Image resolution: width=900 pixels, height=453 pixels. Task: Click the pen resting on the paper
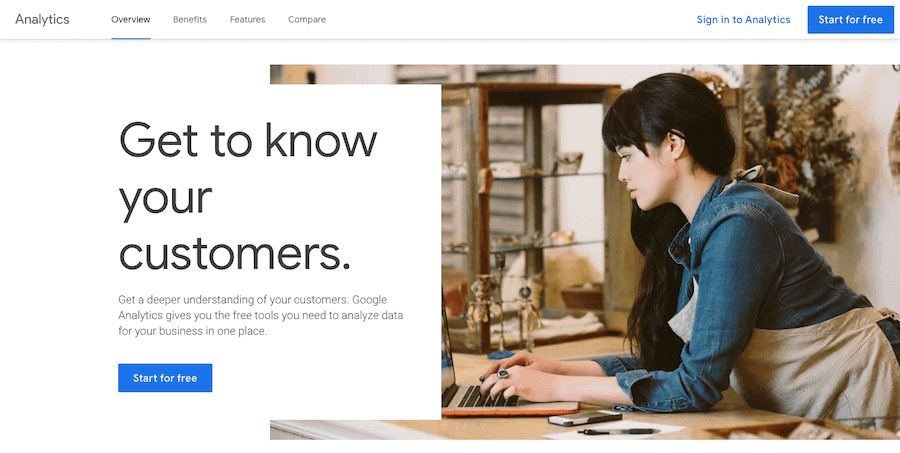pos(618,431)
